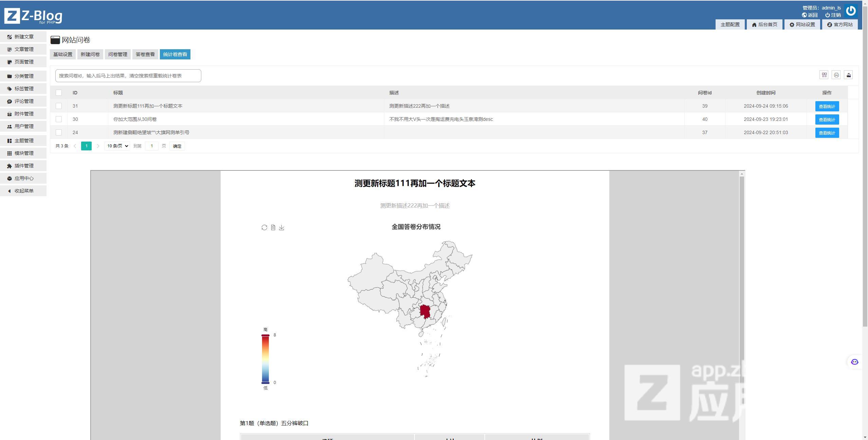Switch to the 问卷管理 tab

click(x=117, y=54)
